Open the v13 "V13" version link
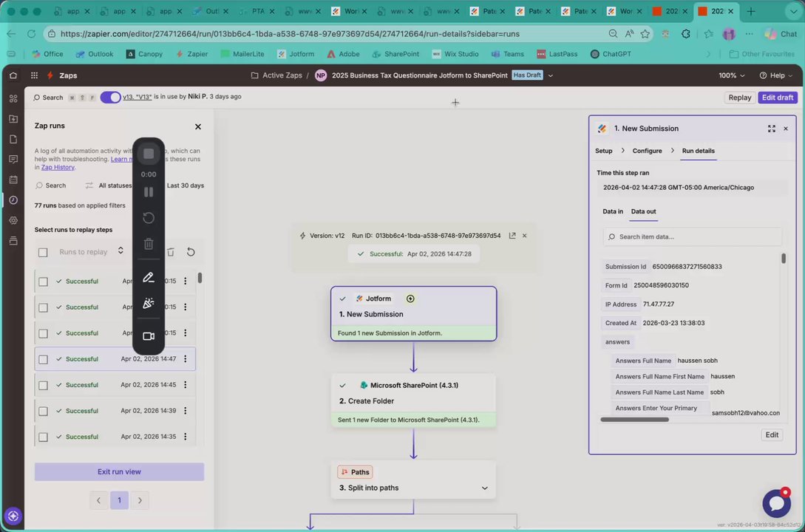Viewport: 805px width, 532px height. pyautogui.click(x=137, y=97)
